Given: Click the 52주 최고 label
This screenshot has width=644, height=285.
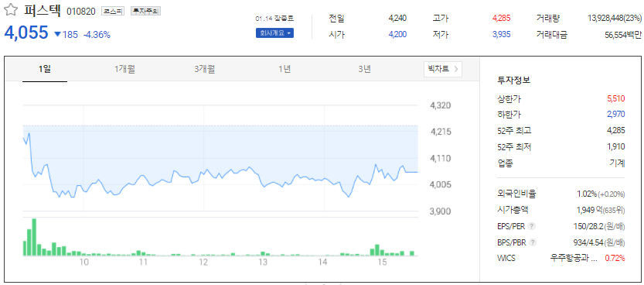Looking at the screenshot, I should click(x=514, y=130).
